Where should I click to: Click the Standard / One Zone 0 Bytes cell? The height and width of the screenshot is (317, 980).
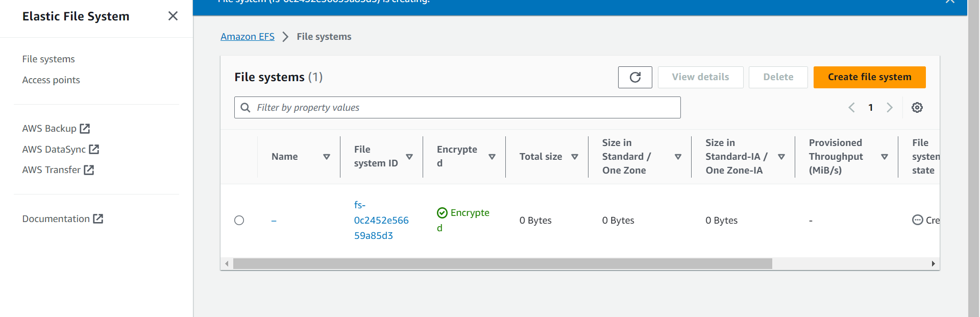618,221
